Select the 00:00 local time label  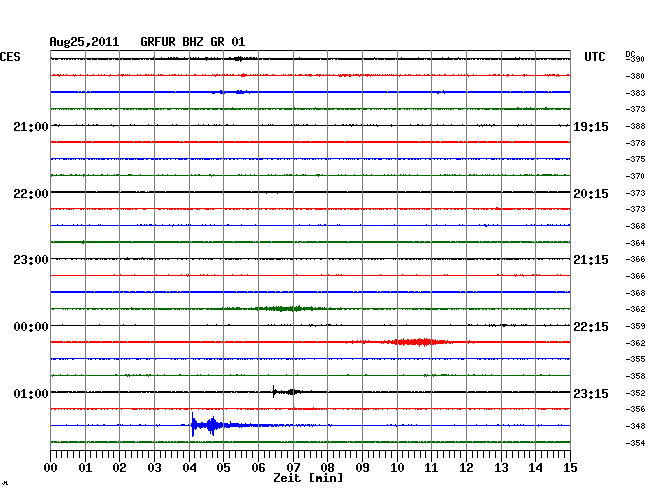pyautogui.click(x=31, y=327)
